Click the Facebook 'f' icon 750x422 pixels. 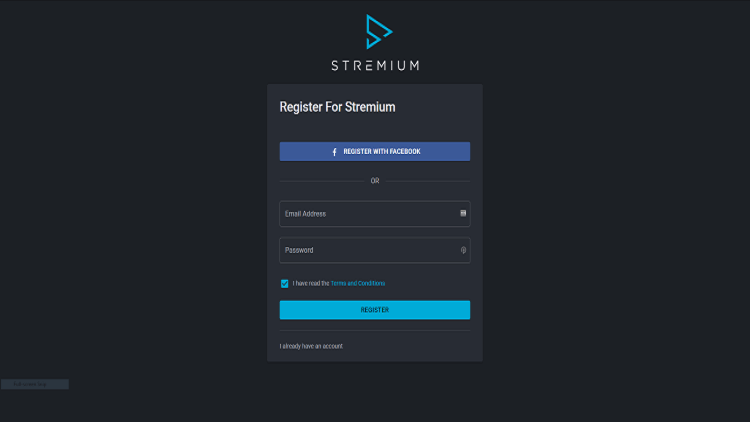pos(334,152)
